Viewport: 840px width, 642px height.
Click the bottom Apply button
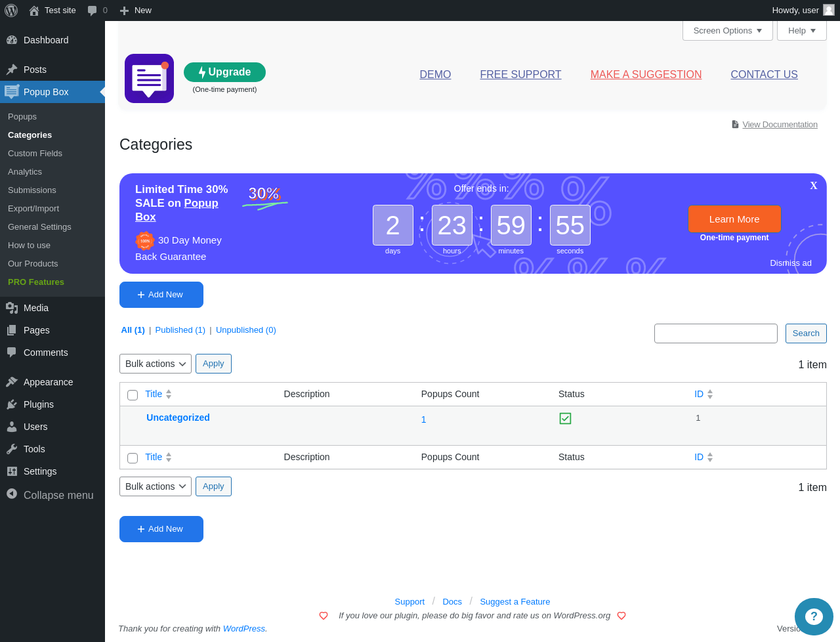[x=213, y=486]
